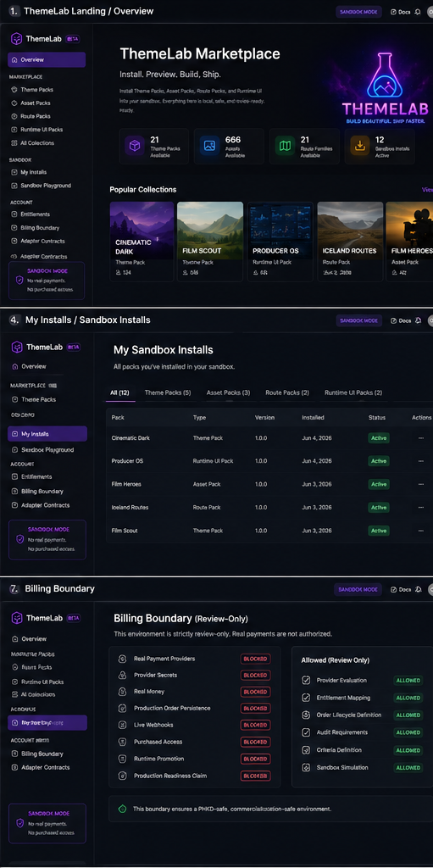Click the icon beside Production Readiness Claim
The image size is (433, 868).
point(122,776)
